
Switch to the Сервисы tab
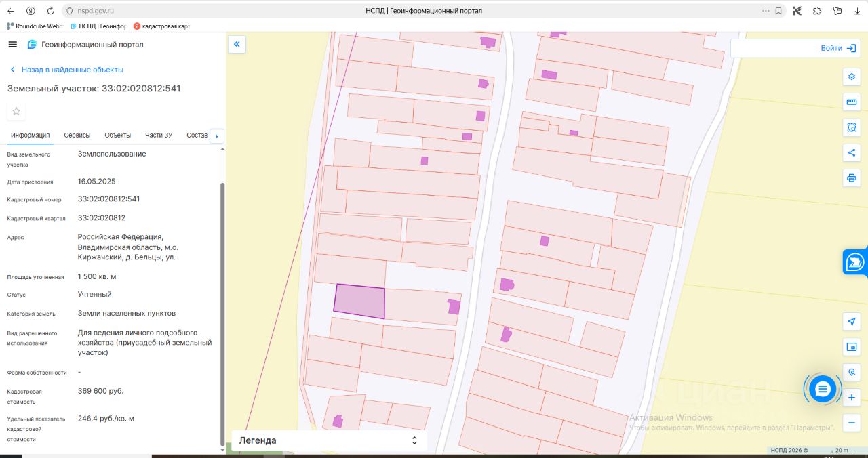tap(77, 135)
